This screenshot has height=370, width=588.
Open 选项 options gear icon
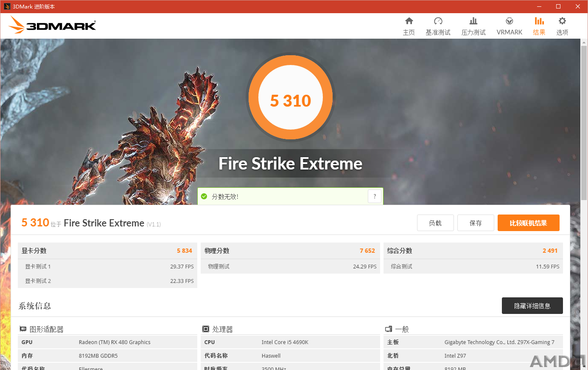562,21
